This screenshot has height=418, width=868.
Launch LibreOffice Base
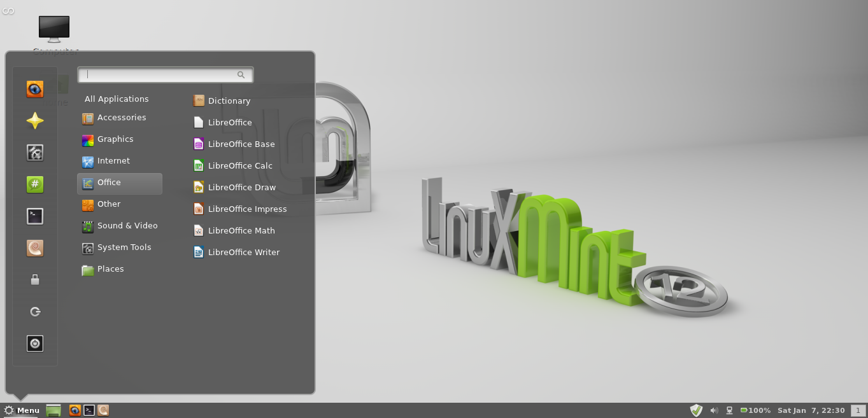(234, 144)
